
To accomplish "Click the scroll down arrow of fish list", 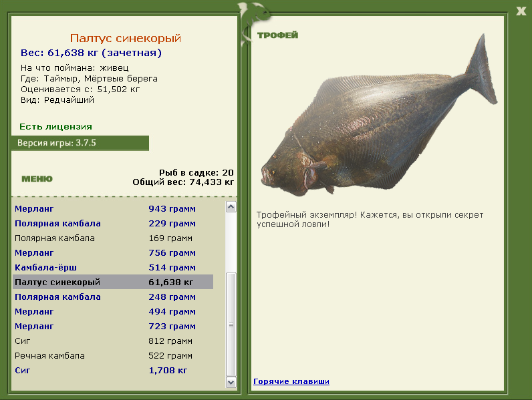I will click(231, 383).
